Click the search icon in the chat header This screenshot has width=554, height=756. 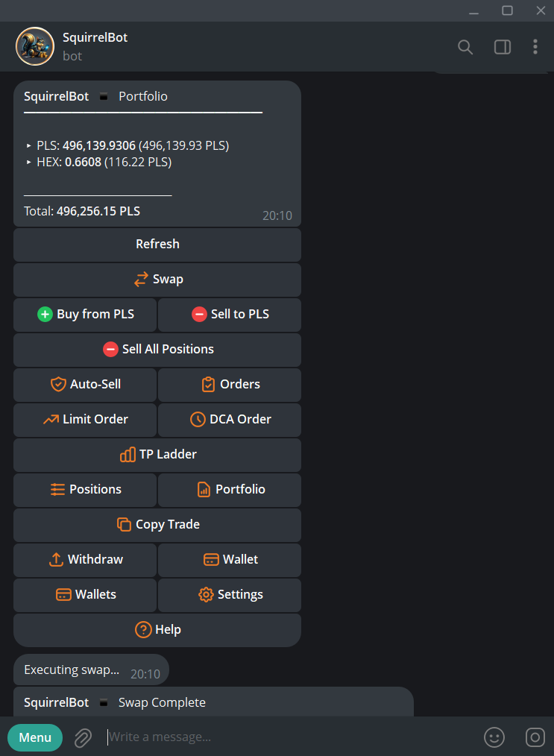coord(465,46)
